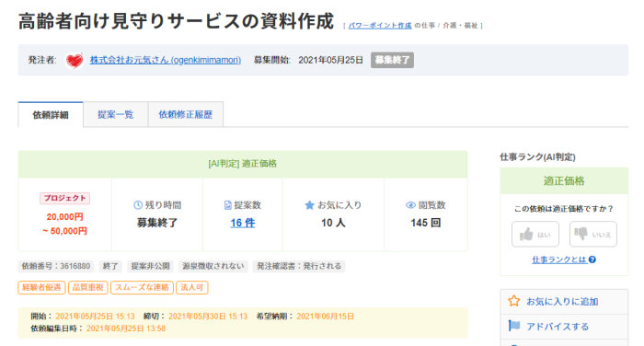Click the question mark icon next to 仕事ランクとは
644x346 pixels.
click(592, 259)
